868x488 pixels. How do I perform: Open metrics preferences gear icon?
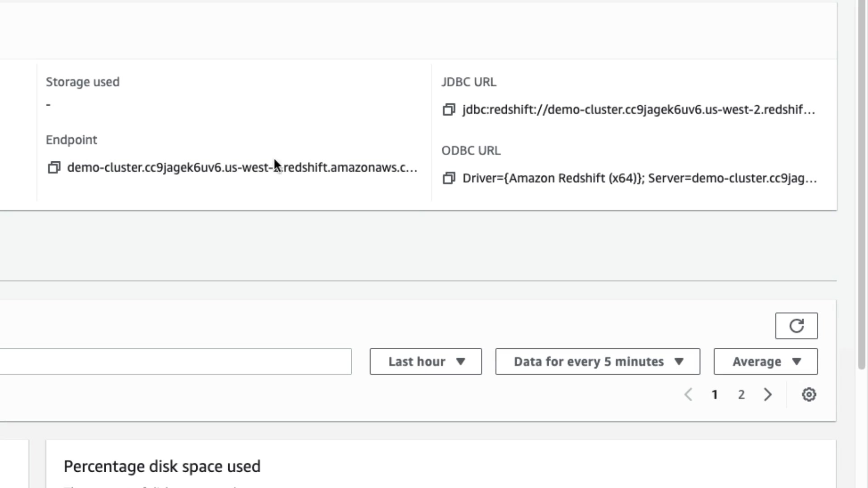click(809, 394)
